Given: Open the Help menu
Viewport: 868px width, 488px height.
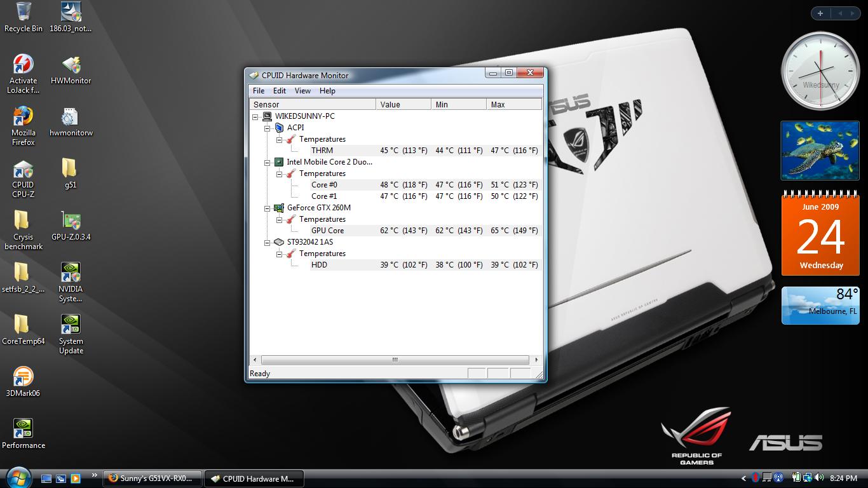Looking at the screenshot, I should point(327,91).
